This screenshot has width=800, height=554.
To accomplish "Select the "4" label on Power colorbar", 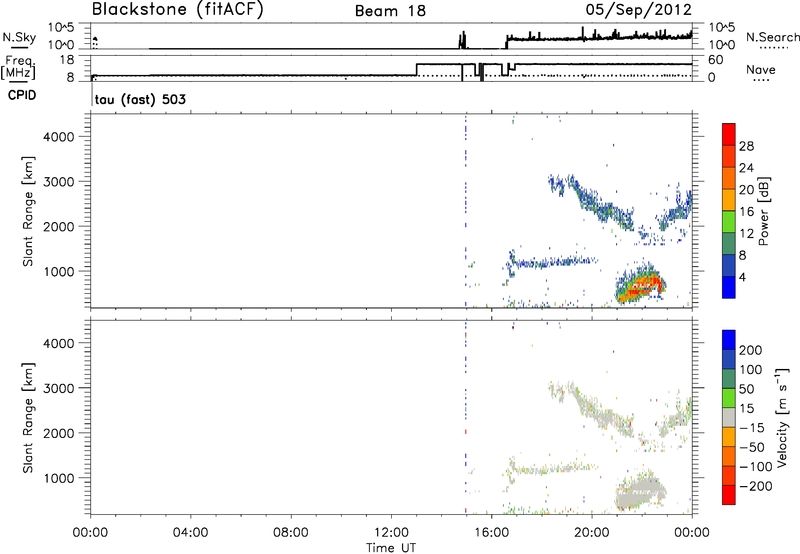I will (x=742, y=277).
